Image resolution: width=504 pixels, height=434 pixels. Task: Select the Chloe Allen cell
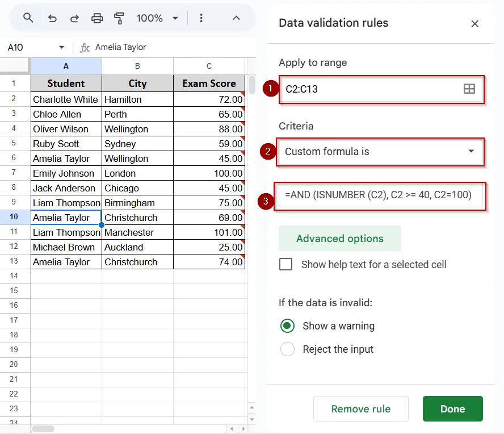(x=66, y=114)
